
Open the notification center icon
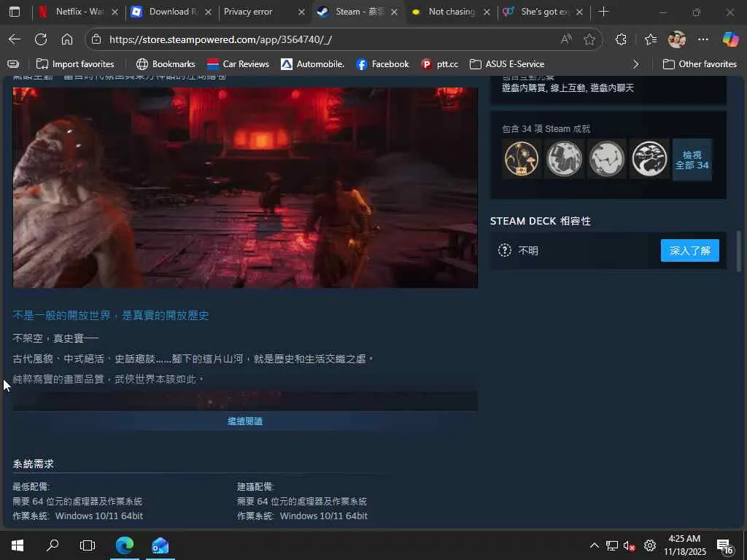coord(724,547)
